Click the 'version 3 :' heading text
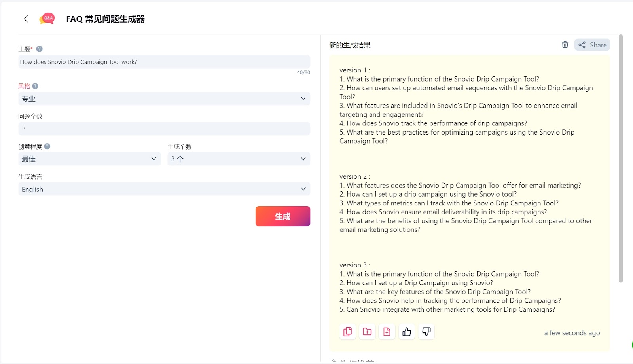This screenshot has height=364, width=633. point(355,265)
